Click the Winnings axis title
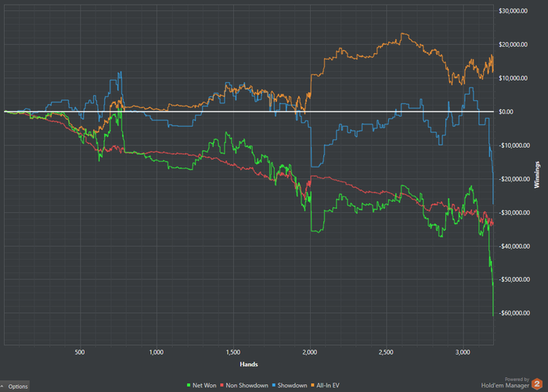This screenshot has height=392, width=548. click(536, 174)
